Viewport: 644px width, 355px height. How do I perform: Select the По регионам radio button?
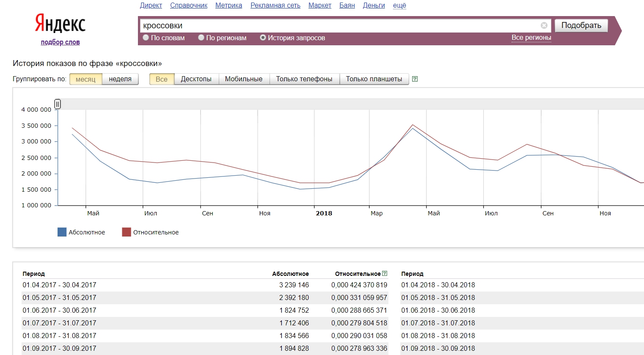[x=201, y=38]
